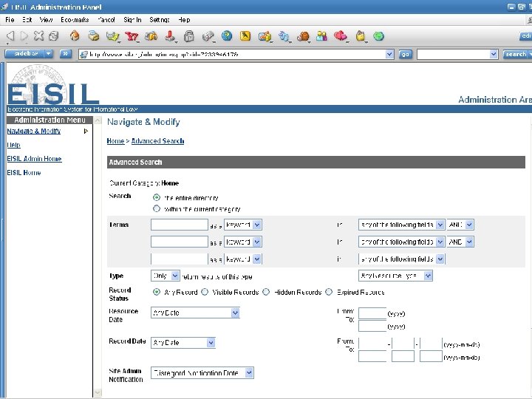Image resolution: width=532 pixels, height=399 pixels.
Task: Click EISIL Home sidebar link
Action: [24, 172]
